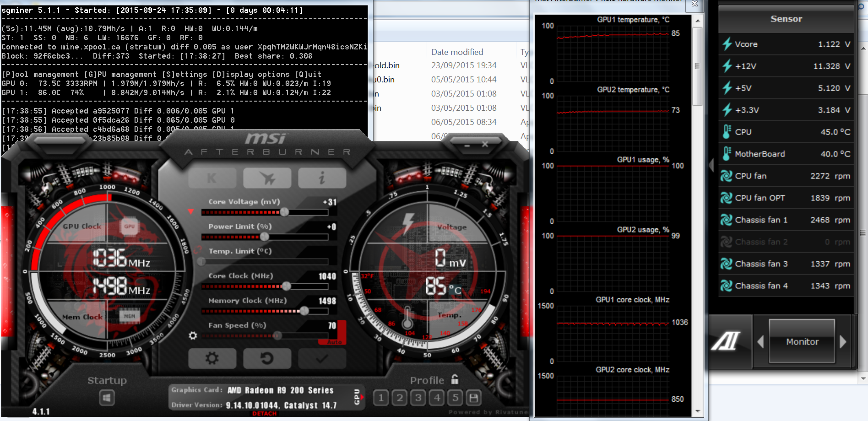Click the DETACH label under driver version
The width and height of the screenshot is (868, 421).
tap(265, 414)
